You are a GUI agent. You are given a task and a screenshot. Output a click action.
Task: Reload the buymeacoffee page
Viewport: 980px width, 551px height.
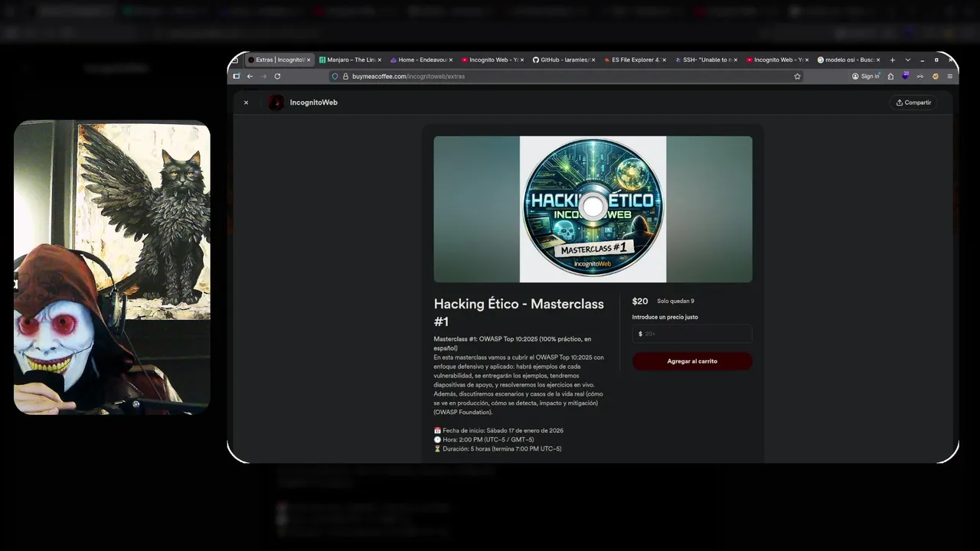[x=277, y=77]
